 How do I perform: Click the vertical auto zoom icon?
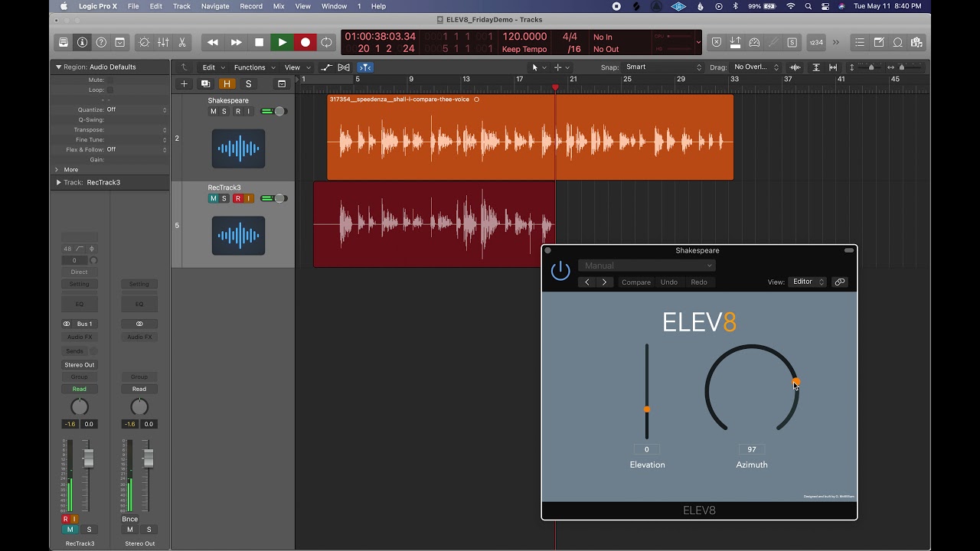pyautogui.click(x=816, y=67)
